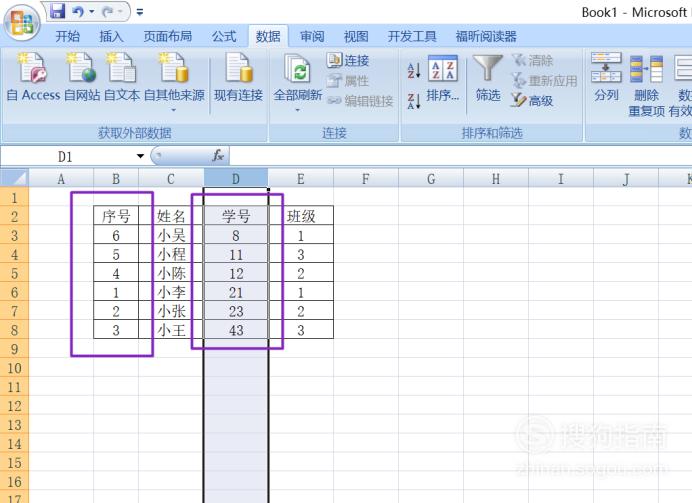The height and width of the screenshot is (503, 692).
Task: Customize the Quick Access Toolbar dropdown
Action: [140, 12]
